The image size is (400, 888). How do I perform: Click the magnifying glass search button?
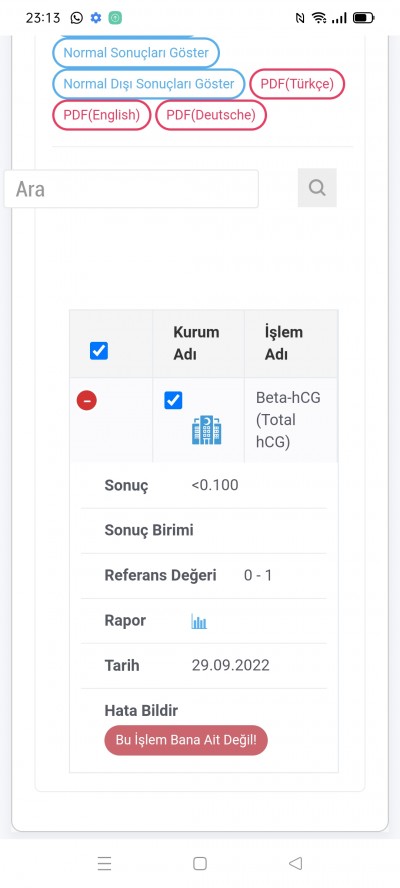tap(317, 187)
